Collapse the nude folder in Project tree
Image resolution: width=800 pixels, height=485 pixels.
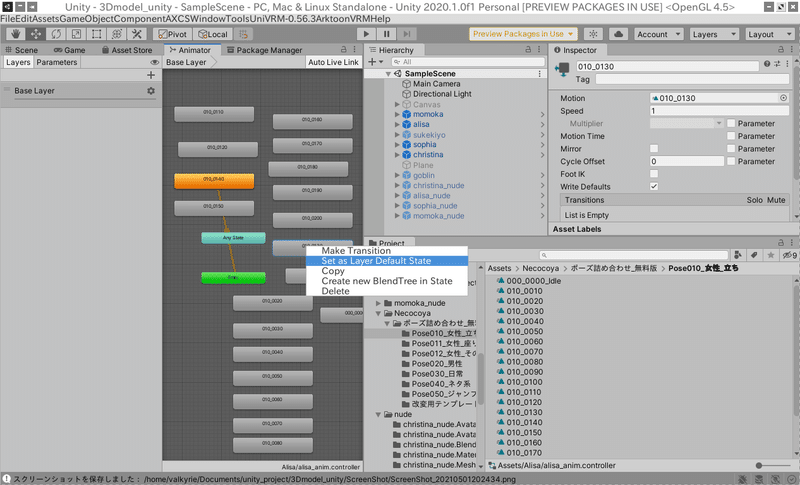[x=378, y=415]
